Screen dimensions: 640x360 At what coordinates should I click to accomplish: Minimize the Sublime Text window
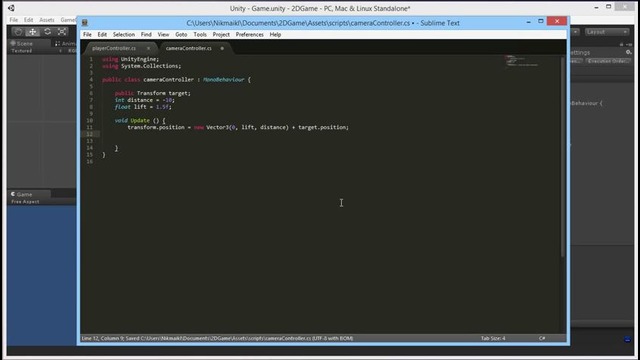(529, 22)
